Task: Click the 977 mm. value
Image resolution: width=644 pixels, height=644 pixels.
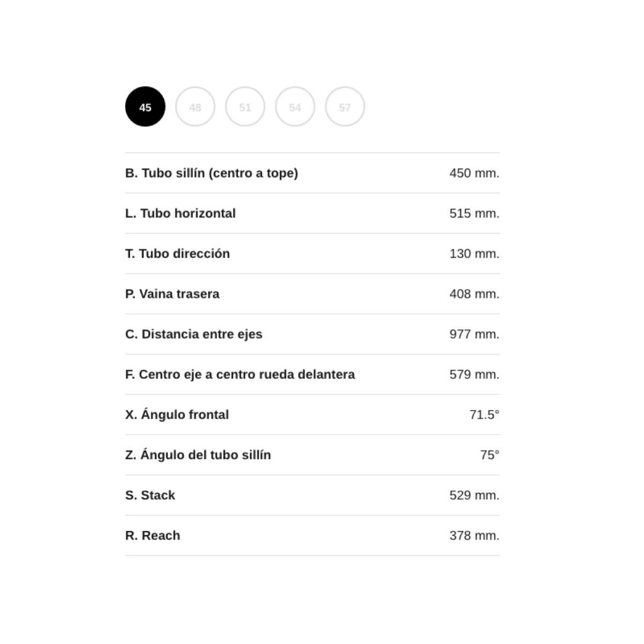Action: click(474, 334)
